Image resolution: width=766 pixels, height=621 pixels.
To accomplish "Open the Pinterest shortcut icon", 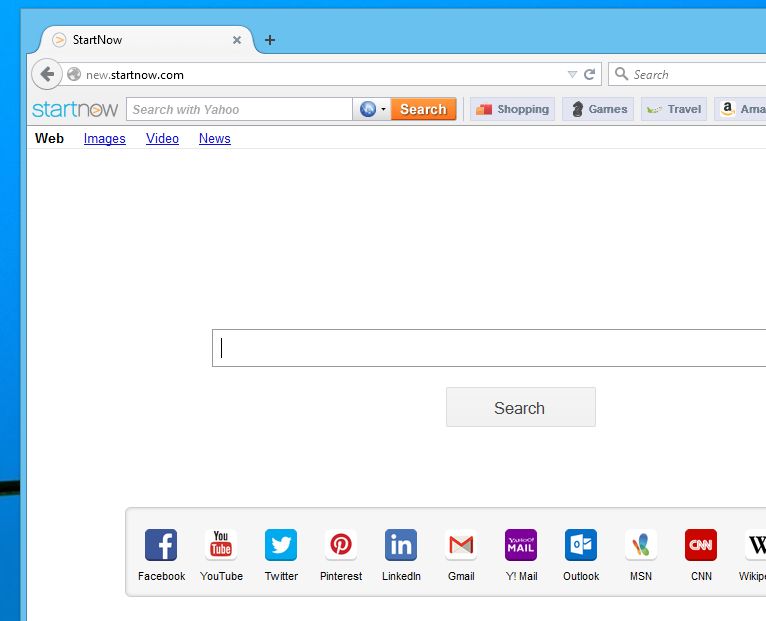I will 341,544.
